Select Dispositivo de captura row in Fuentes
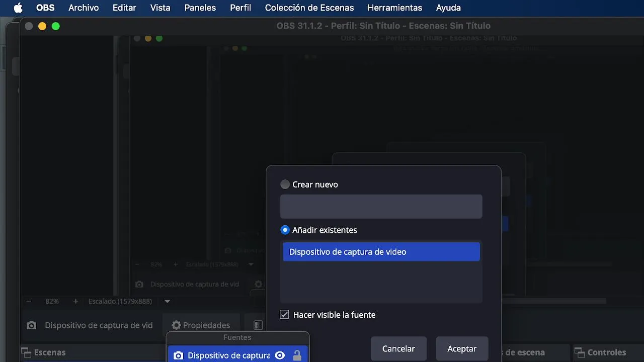This screenshot has width=644, height=362. [237, 355]
